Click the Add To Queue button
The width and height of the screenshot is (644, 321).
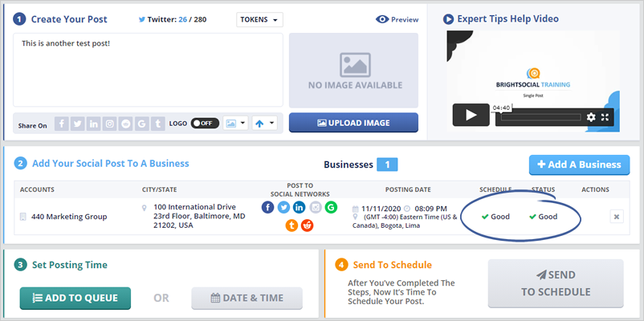coord(74,298)
